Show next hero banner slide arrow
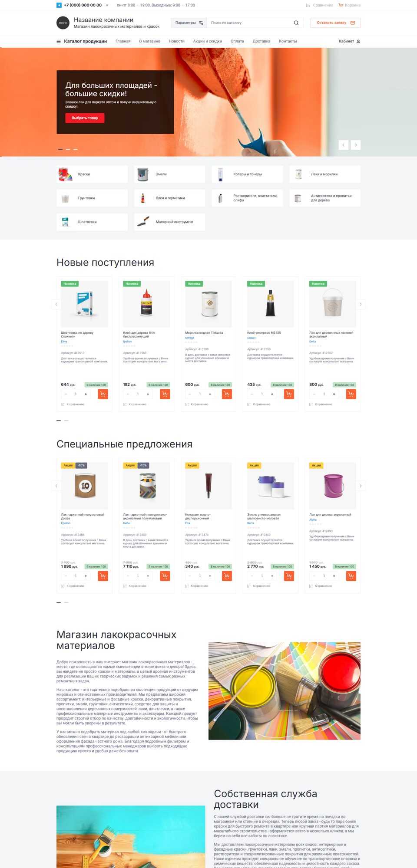 356,145
